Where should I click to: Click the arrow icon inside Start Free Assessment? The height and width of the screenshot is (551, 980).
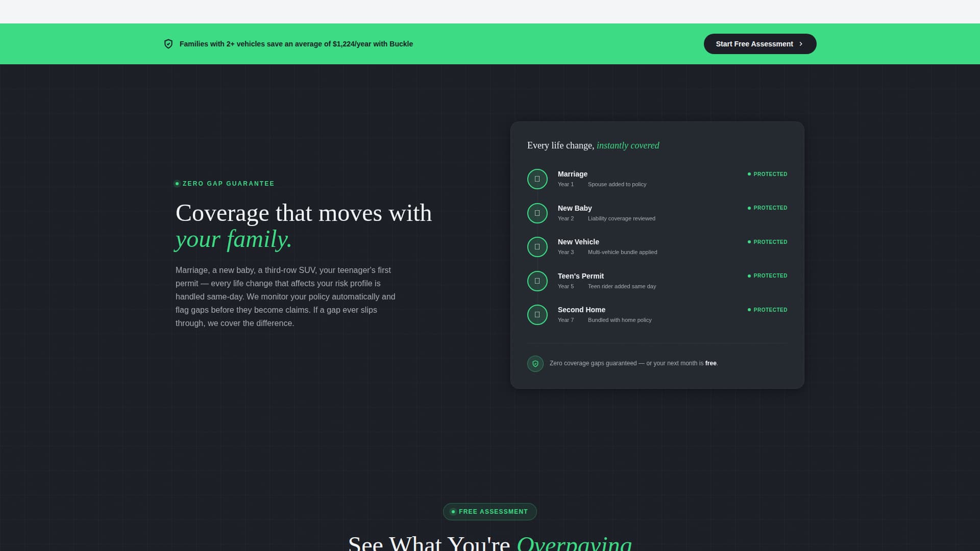point(799,44)
